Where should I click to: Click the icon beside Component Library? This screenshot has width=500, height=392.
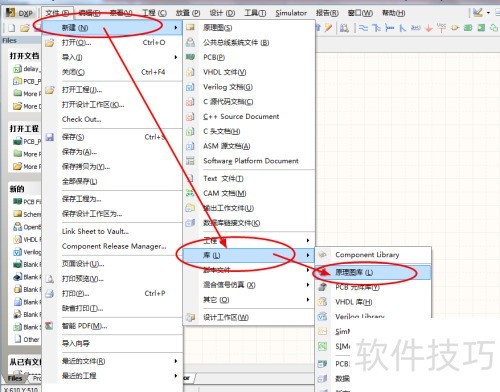click(322, 255)
